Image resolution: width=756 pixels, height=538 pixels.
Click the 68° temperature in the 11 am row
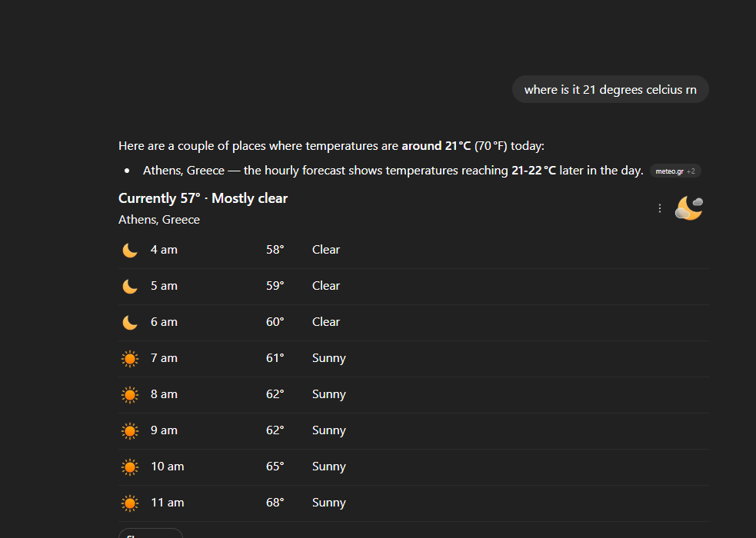pyautogui.click(x=275, y=503)
